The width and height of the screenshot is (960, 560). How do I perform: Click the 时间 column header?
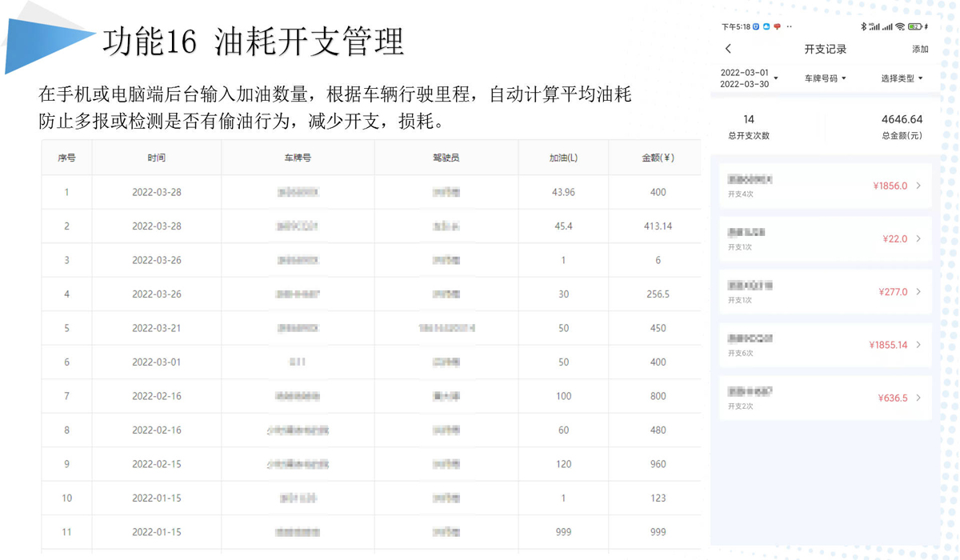click(157, 158)
